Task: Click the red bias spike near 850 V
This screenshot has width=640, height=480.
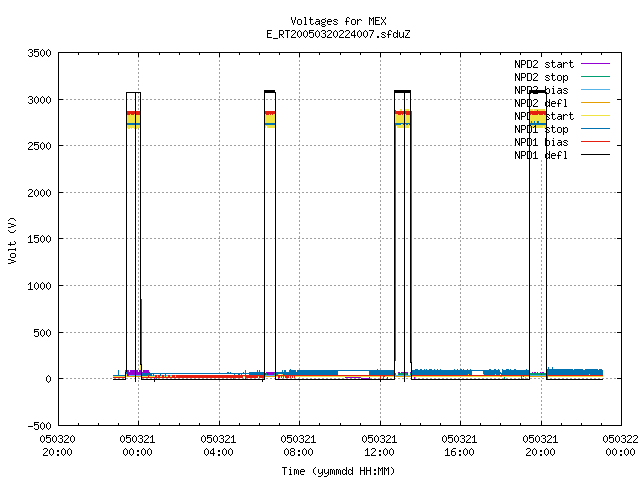Action: pyautogui.click(x=141, y=333)
